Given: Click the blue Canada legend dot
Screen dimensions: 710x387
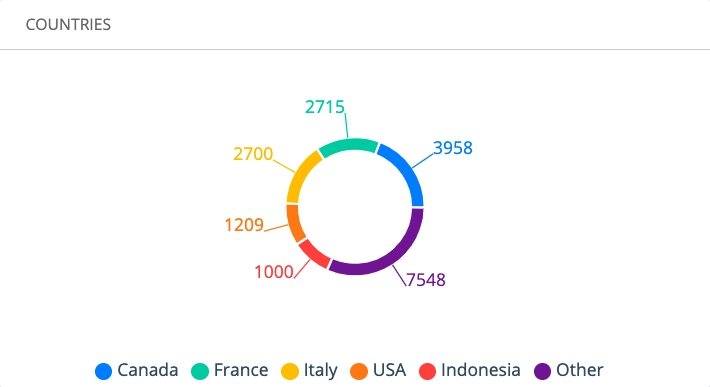Looking at the screenshot, I should (x=103, y=371).
